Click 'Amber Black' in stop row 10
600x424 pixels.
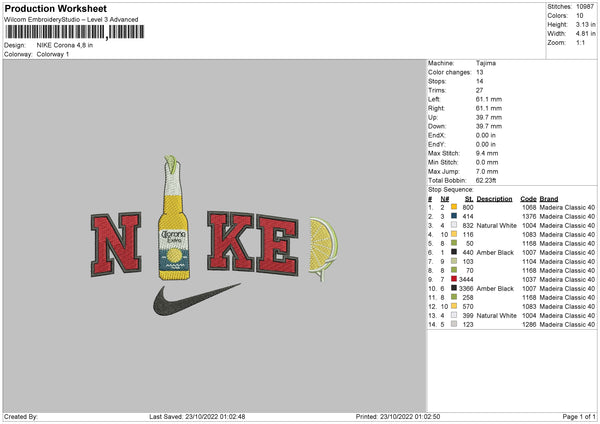[x=495, y=289]
